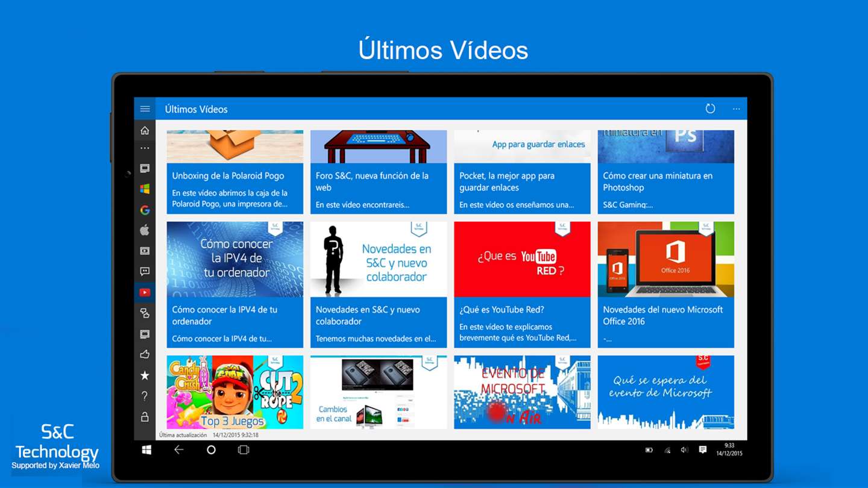
Task: Click the Foro S&C, nueva función title
Action: [x=372, y=181]
